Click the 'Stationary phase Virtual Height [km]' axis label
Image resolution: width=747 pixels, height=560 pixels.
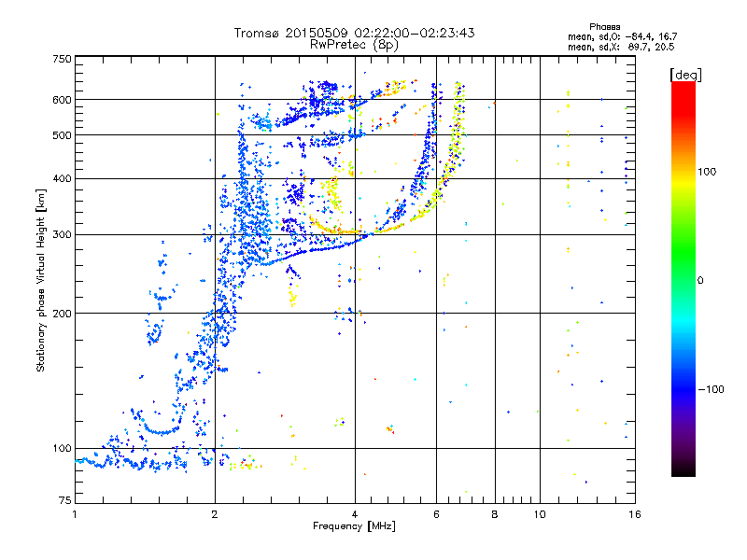point(41,281)
